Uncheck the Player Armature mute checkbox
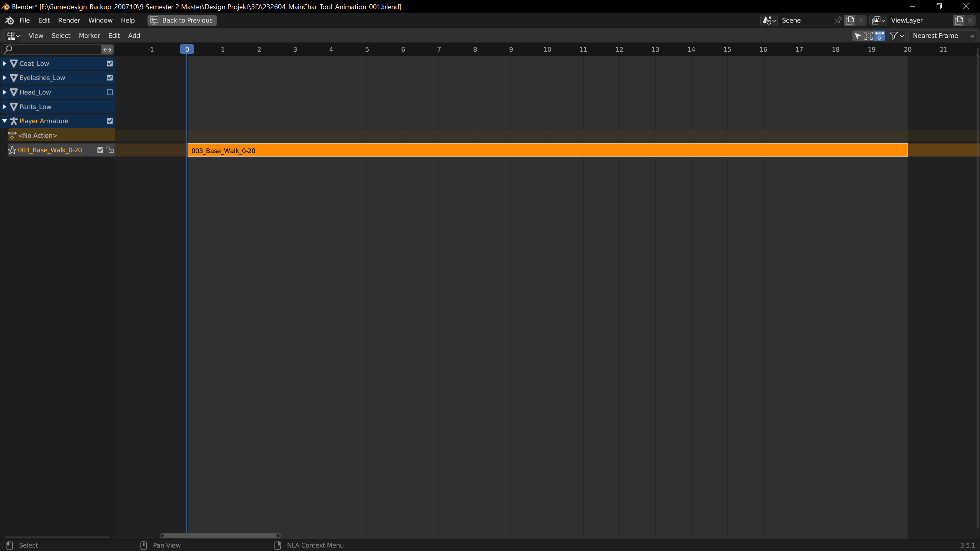Screen dimensions: 980x551 (110, 121)
